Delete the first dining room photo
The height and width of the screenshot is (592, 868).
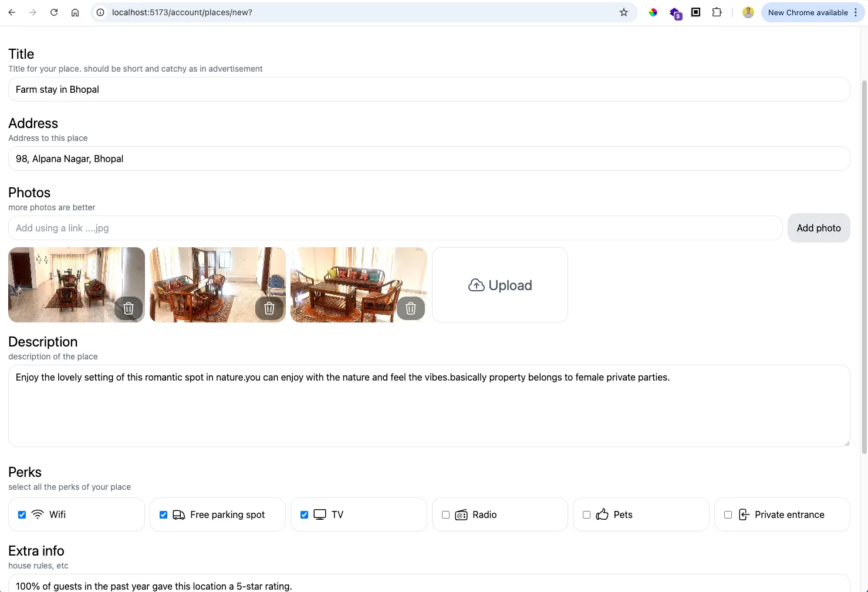pyautogui.click(x=129, y=308)
